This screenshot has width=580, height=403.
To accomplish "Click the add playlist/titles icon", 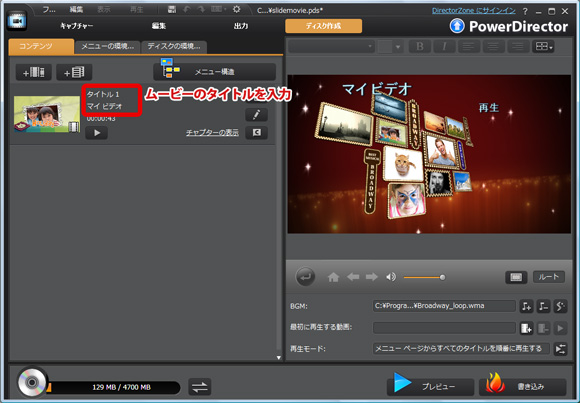I will pyautogui.click(x=74, y=72).
